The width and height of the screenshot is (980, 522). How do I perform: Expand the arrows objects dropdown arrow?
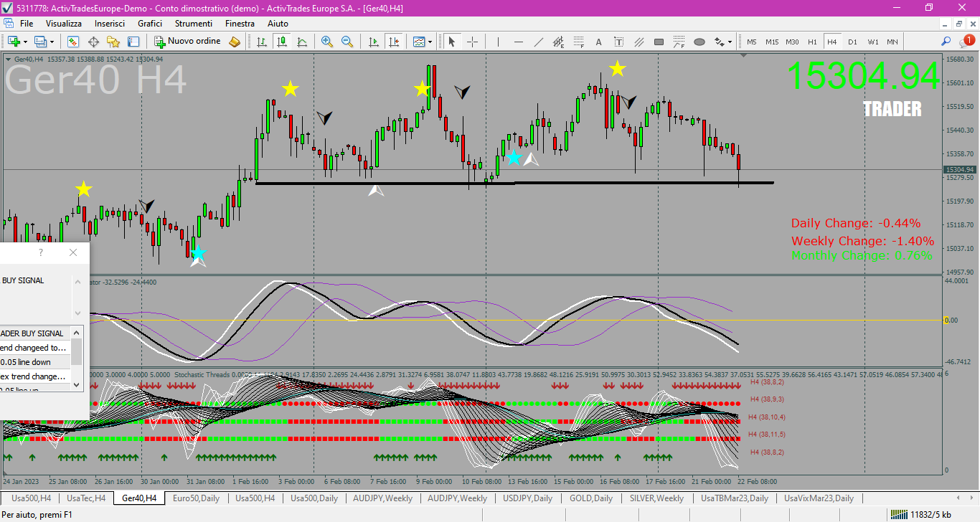click(x=731, y=42)
